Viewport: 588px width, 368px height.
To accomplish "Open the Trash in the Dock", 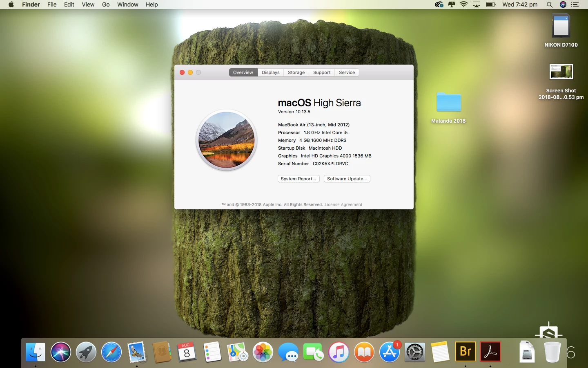I will [552, 352].
